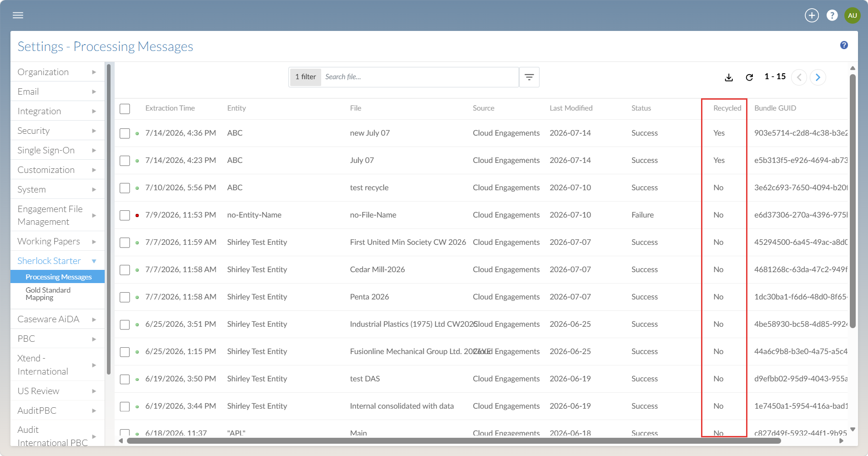868x456 pixels.
Task: Refresh the processing messages table
Action: pyautogui.click(x=749, y=77)
